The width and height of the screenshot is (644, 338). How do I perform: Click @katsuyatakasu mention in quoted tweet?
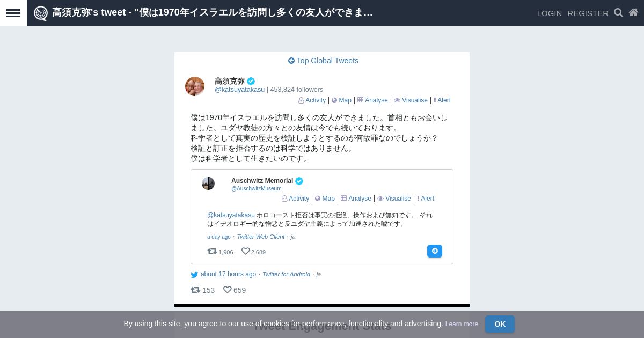coord(231,215)
